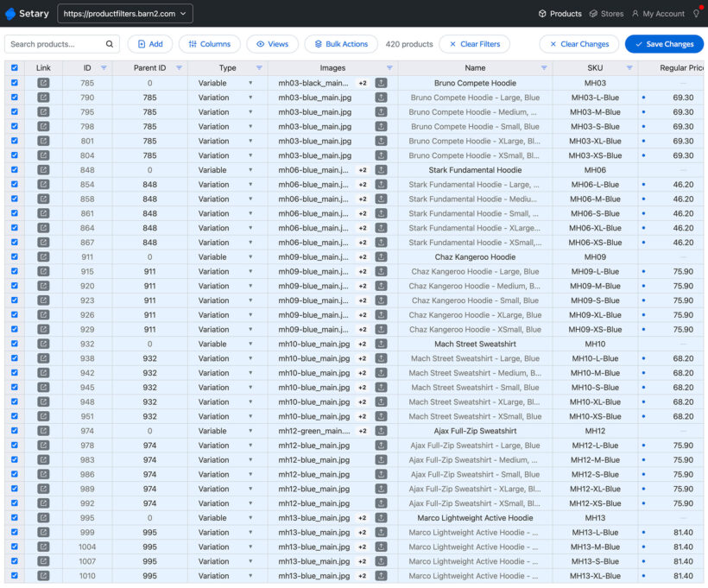This screenshot has height=588, width=708.
Task: Open the lightbulb tips icon
Action: click(x=696, y=14)
